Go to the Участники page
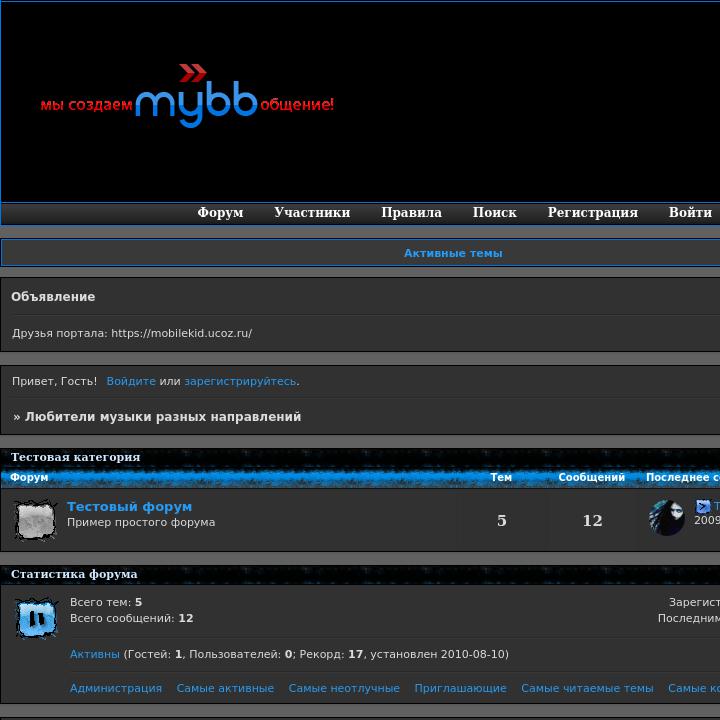The height and width of the screenshot is (720, 720). (x=312, y=212)
